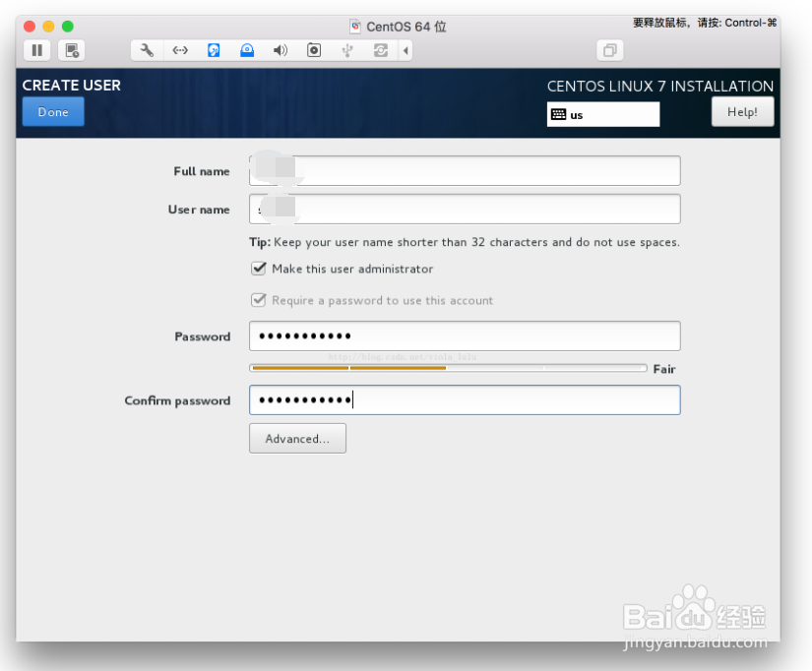812x671 pixels.
Task: Open virtual machine settings wrench
Action: coord(147,50)
